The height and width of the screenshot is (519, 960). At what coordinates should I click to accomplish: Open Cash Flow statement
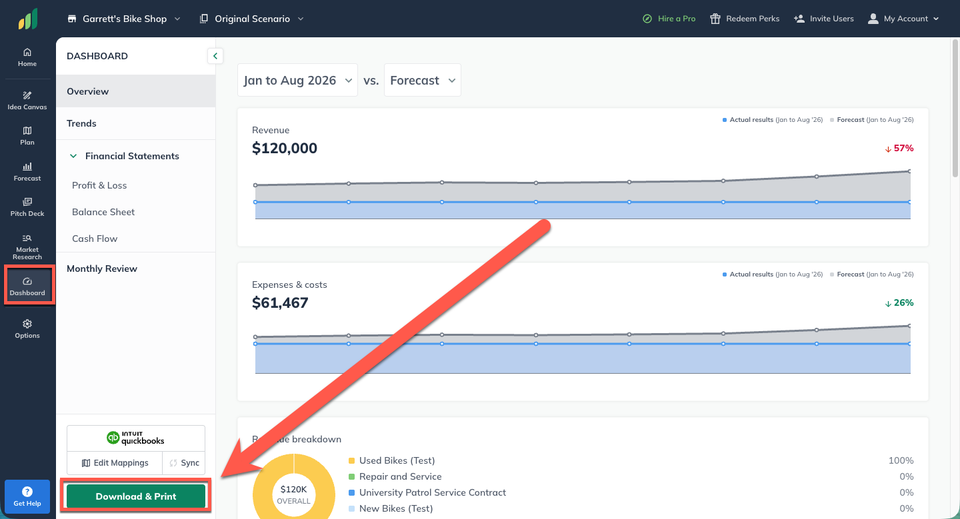pos(94,239)
